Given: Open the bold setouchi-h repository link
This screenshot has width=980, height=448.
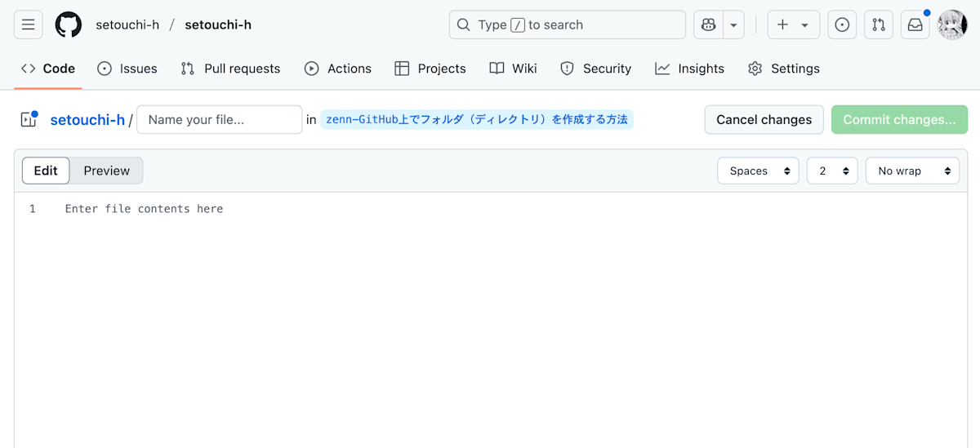Looking at the screenshot, I should [x=218, y=24].
